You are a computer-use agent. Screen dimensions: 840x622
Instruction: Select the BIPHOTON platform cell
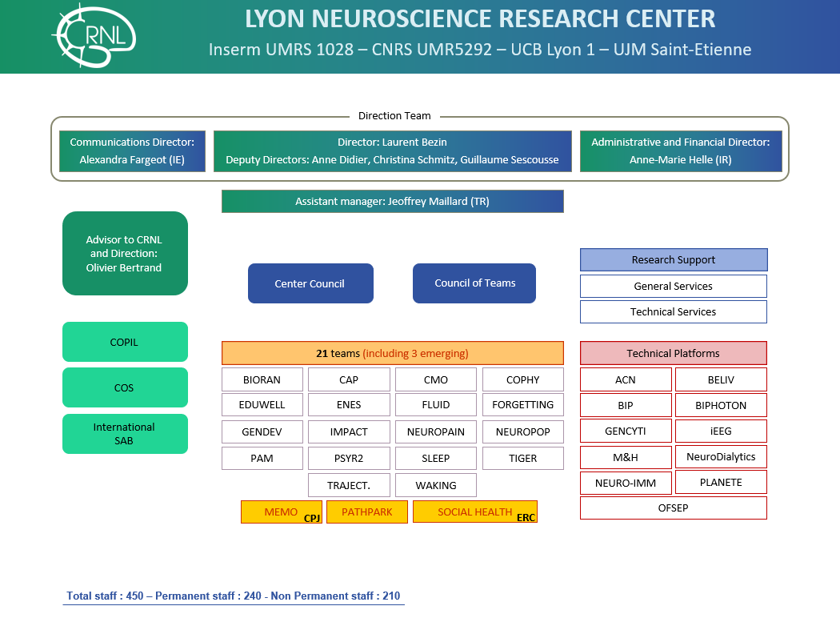click(721, 405)
